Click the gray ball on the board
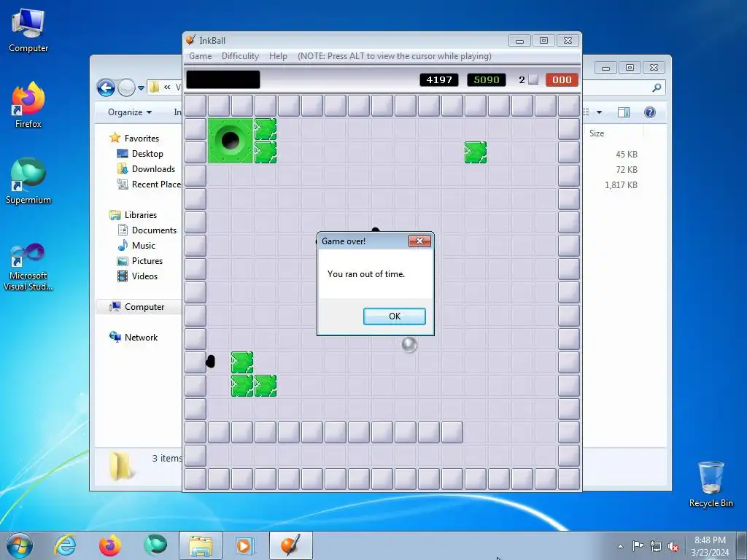 click(409, 345)
